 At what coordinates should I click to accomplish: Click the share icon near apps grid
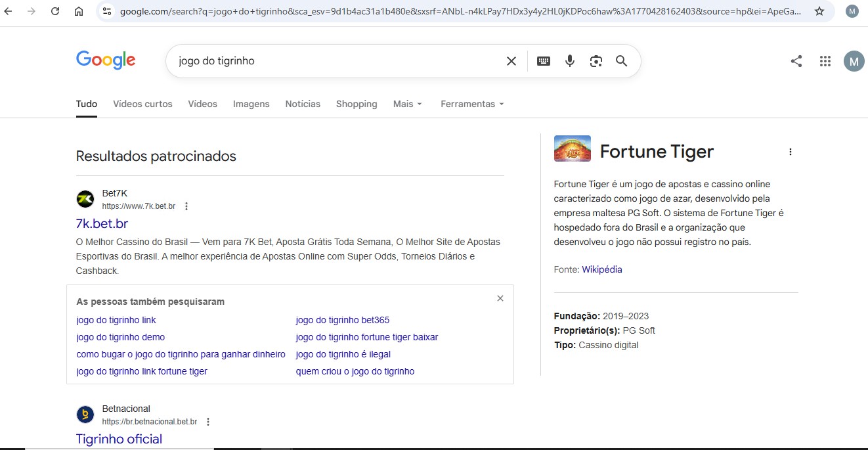[x=796, y=61]
